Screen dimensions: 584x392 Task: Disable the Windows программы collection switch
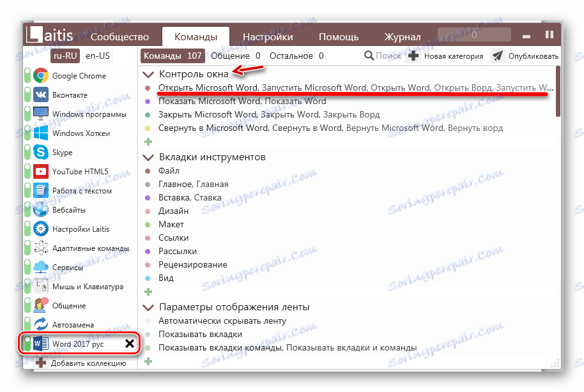[27, 114]
